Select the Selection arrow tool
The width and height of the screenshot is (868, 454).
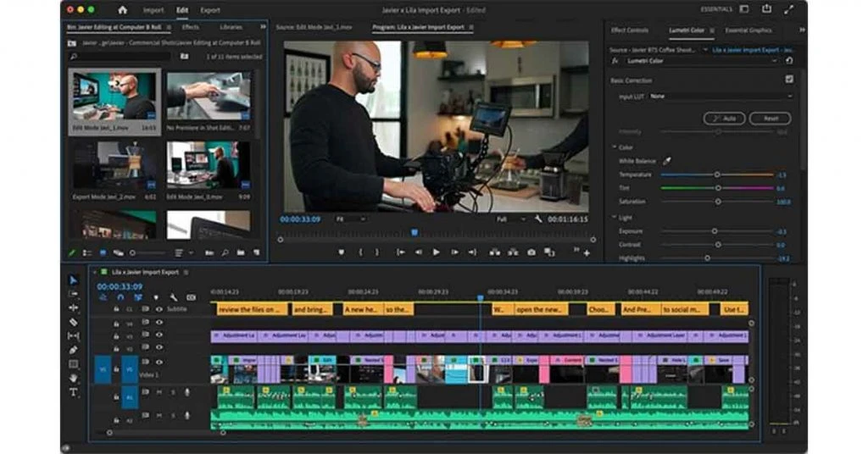(73, 280)
